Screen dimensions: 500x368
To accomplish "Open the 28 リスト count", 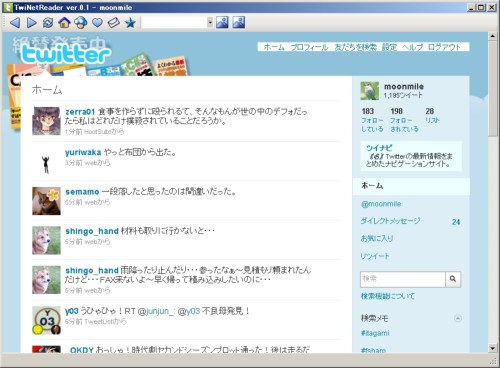I will tap(432, 115).
